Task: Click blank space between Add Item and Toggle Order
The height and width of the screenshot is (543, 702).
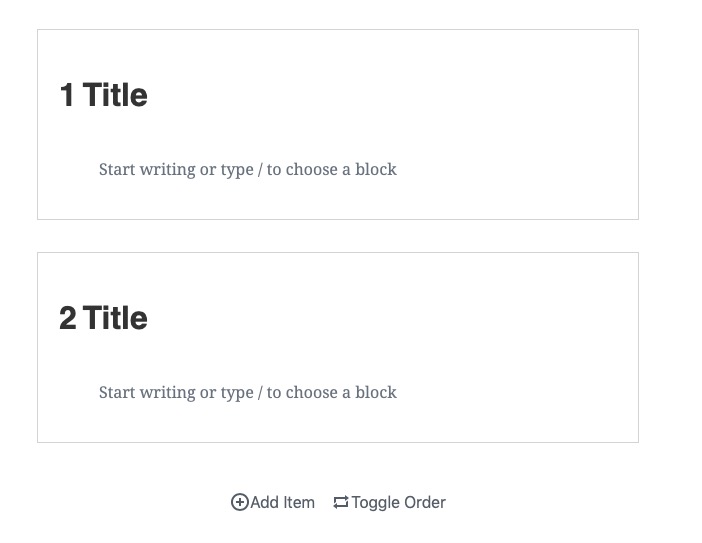Action: pos(324,502)
